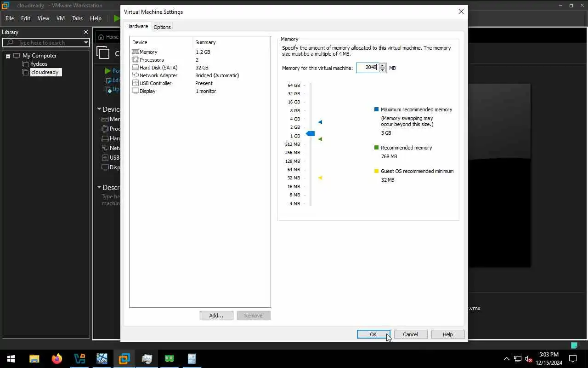Screen dimensions: 588x368
Task: Click Add... to add hardware device
Action: tap(216, 316)
